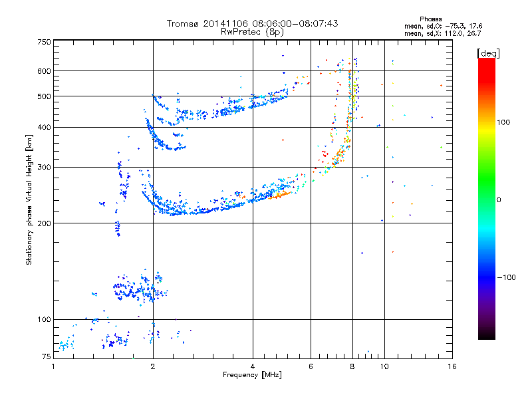Image resolution: width=532 pixels, height=399 pixels.
Task: Click the y-axis tick label '500'
Action: (x=44, y=96)
